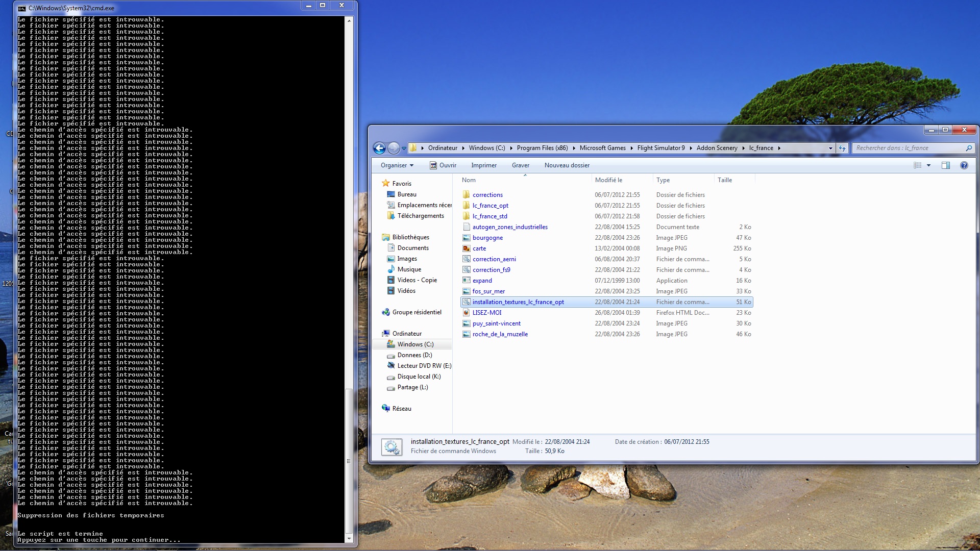Select the puy_saint-vincent image icon
This screenshot has height=551, width=980.
point(466,323)
